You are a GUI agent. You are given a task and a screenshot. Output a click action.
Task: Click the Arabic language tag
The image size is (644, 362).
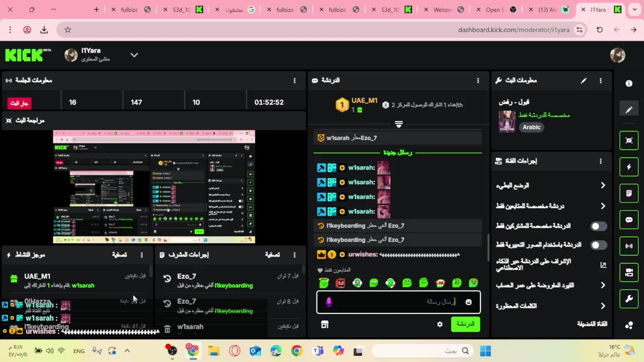click(x=531, y=127)
